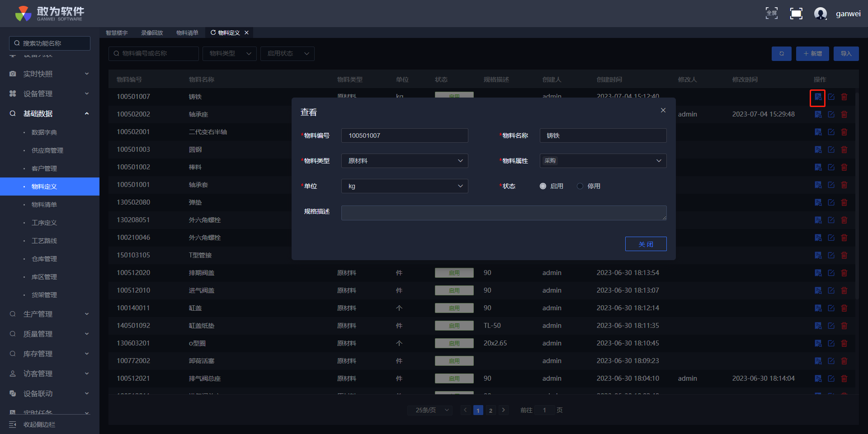Screen dimensions: 868x434
Task: Toggle the fullscreen icon in the header
Action: pos(796,14)
